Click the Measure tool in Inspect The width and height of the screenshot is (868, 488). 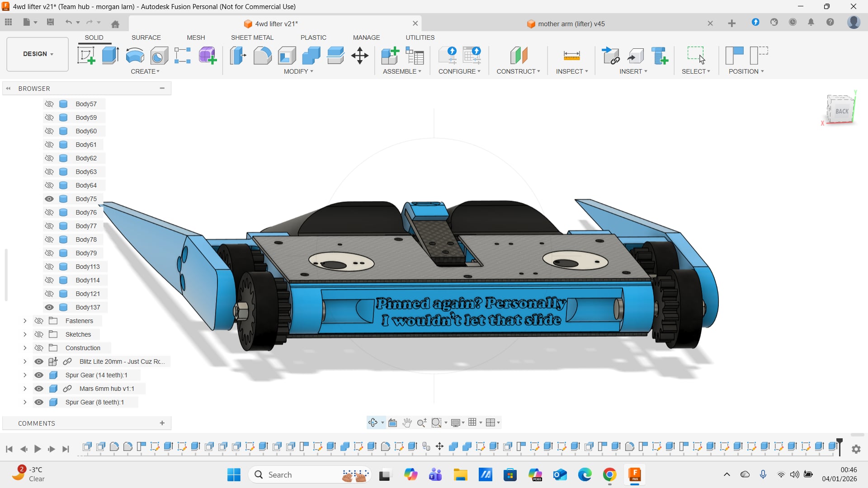point(571,56)
